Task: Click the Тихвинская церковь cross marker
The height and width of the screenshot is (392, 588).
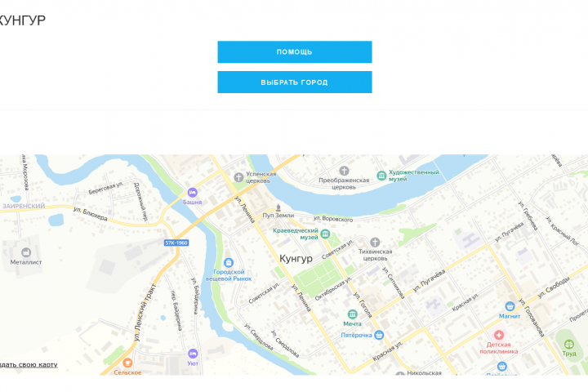Action: click(375, 242)
